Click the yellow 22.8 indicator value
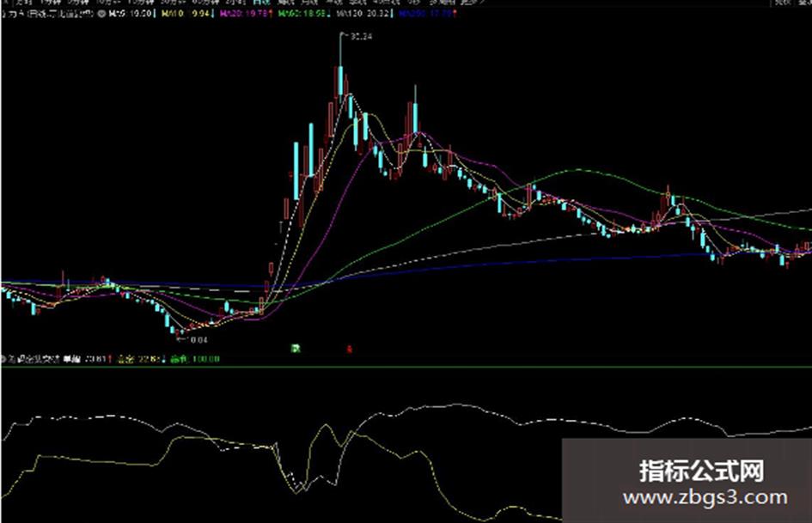This screenshot has width=812, height=523. 150,359
